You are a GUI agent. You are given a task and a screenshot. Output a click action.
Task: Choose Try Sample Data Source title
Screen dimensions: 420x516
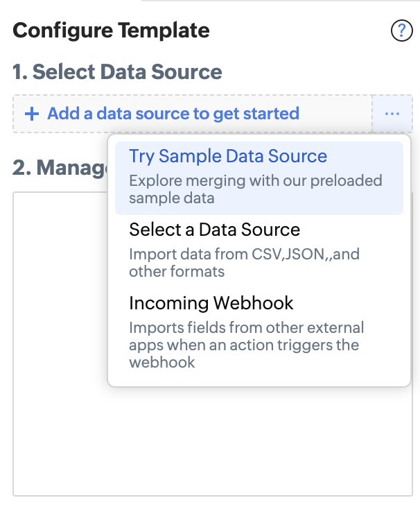click(x=228, y=156)
